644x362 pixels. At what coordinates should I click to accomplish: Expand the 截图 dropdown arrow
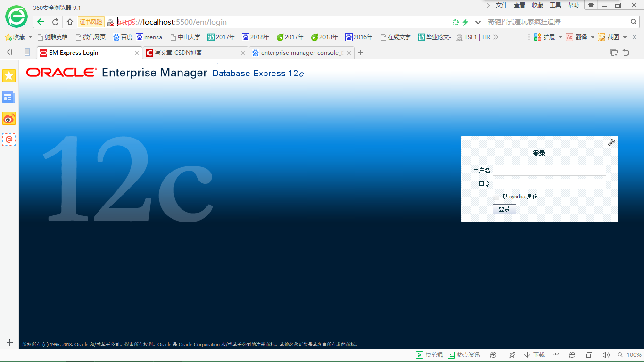point(625,37)
